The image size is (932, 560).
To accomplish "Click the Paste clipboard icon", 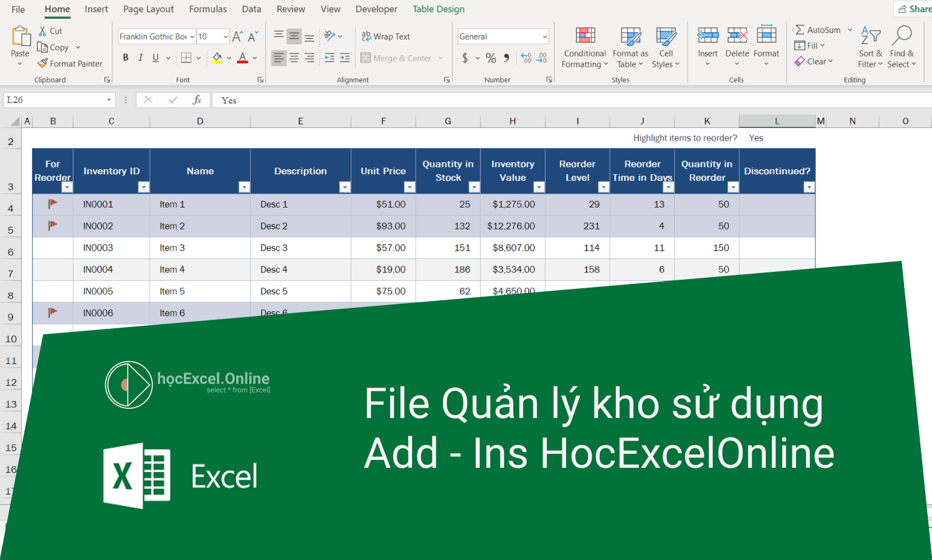I will [21, 37].
